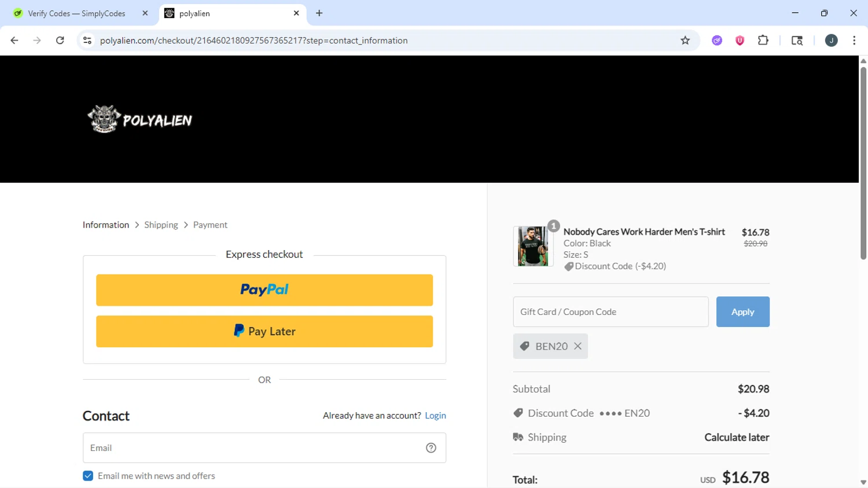The height and width of the screenshot is (488, 868).
Task: Click the email help question-mark icon
Action: coord(431,447)
